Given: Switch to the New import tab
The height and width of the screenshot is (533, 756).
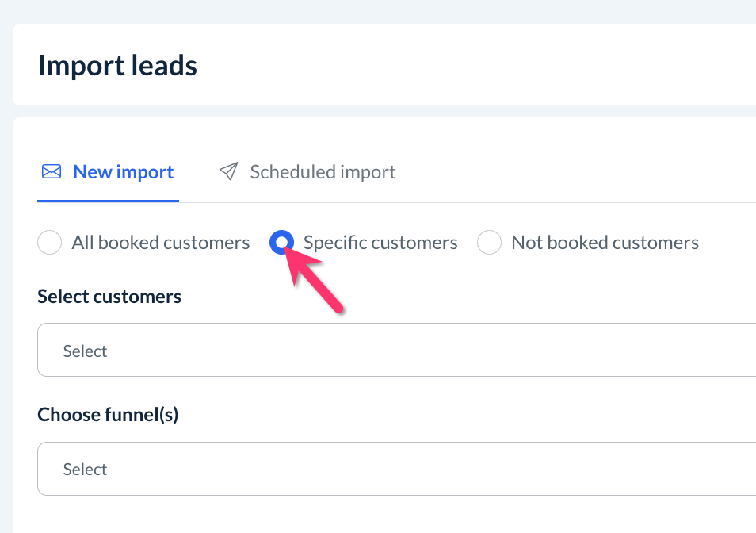Looking at the screenshot, I should point(123,172).
